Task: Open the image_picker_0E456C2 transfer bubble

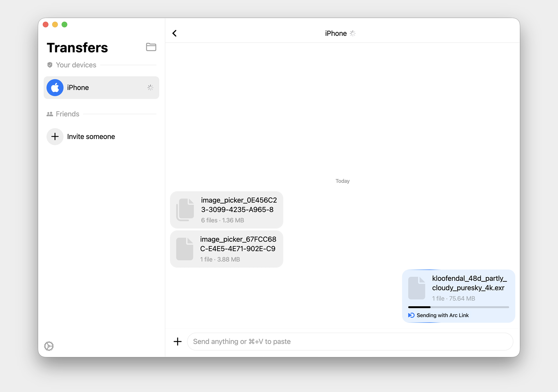Action: pyautogui.click(x=227, y=210)
